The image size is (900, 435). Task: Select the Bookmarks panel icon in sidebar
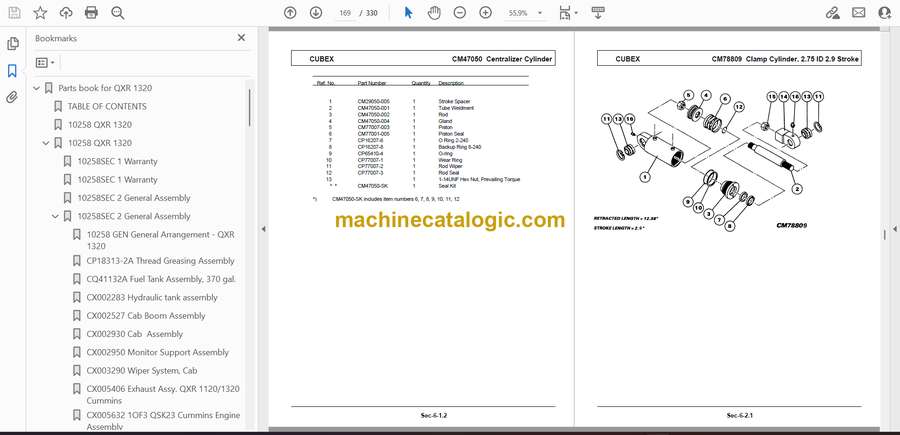click(x=12, y=71)
